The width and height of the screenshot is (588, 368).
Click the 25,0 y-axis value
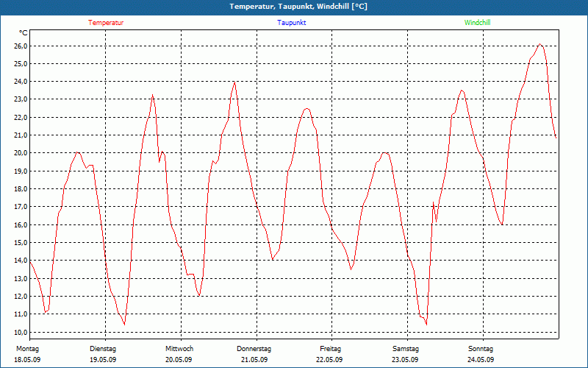pos(21,64)
